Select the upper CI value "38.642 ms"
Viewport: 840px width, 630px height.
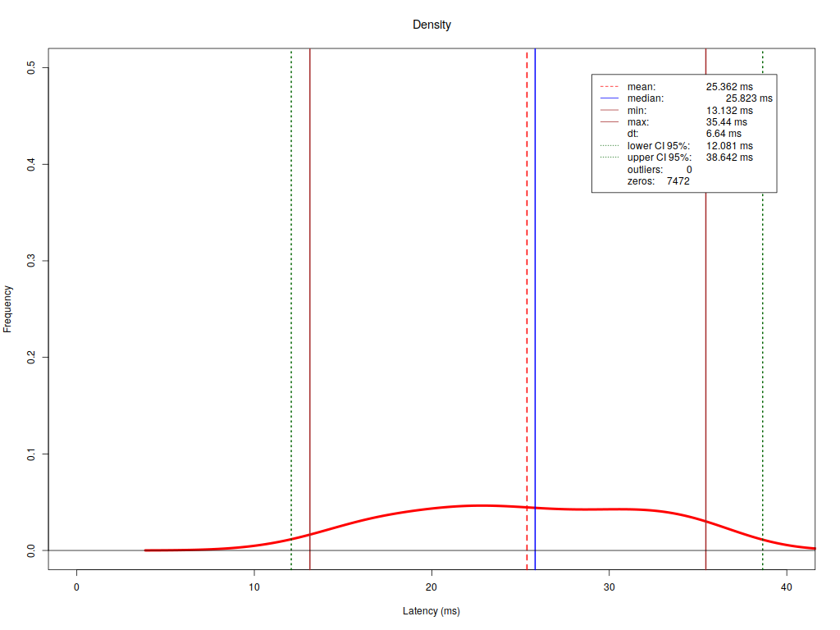pos(729,157)
